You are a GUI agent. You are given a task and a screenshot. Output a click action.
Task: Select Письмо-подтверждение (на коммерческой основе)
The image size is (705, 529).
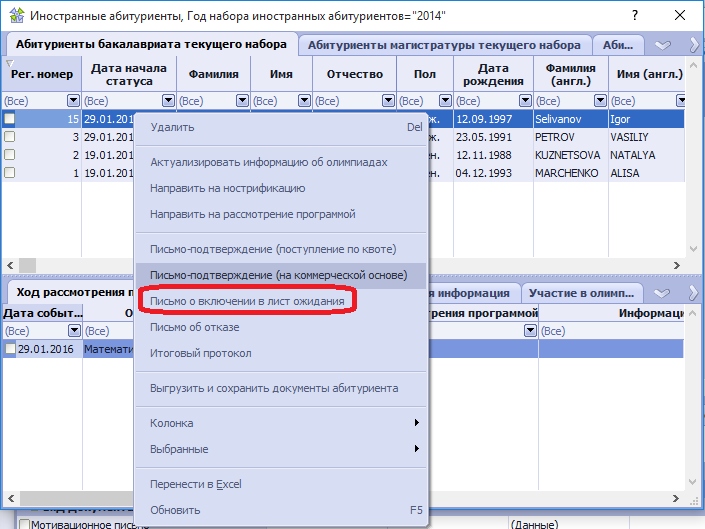point(281,276)
